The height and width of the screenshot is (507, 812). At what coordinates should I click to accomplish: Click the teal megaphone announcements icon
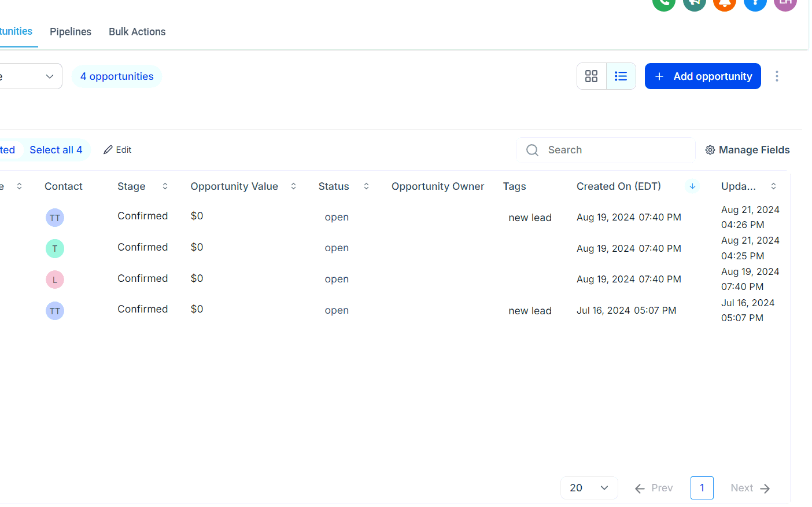click(x=694, y=3)
